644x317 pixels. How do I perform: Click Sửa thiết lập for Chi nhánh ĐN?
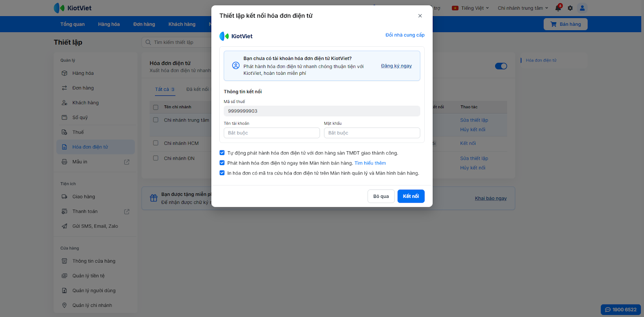[x=474, y=158]
